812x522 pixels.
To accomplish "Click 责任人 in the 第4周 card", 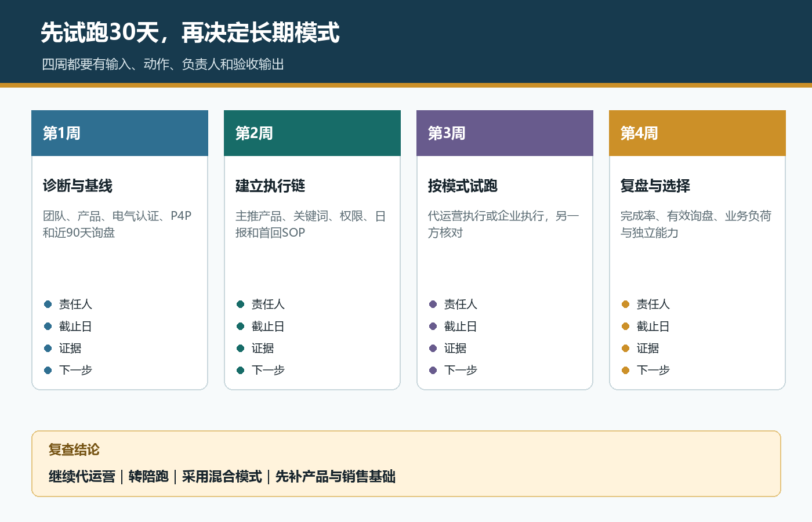I will (653, 304).
